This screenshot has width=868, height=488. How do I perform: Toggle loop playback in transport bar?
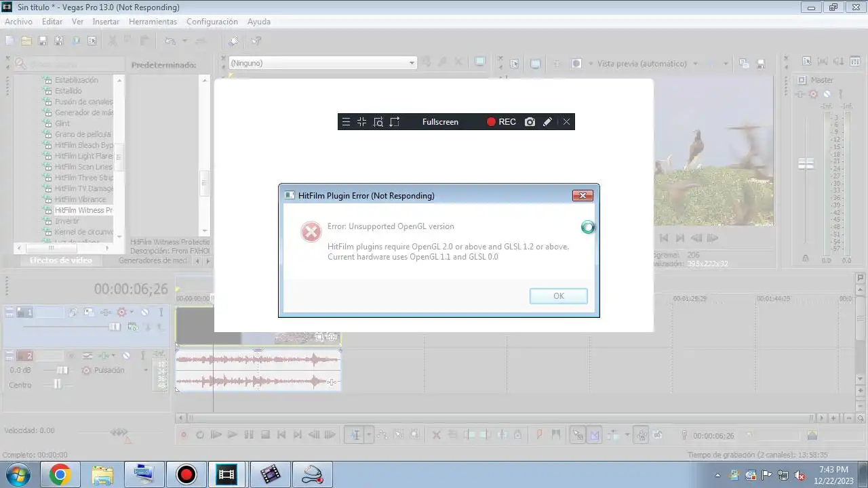click(x=200, y=435)
